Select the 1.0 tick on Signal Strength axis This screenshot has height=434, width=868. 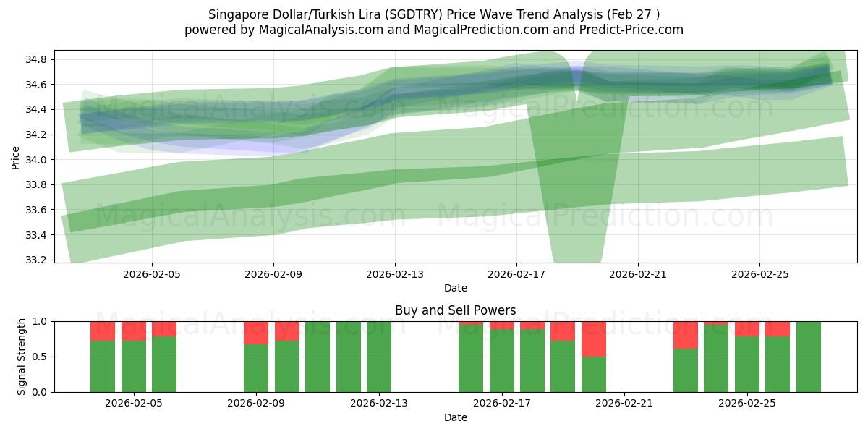coord(41,321)
